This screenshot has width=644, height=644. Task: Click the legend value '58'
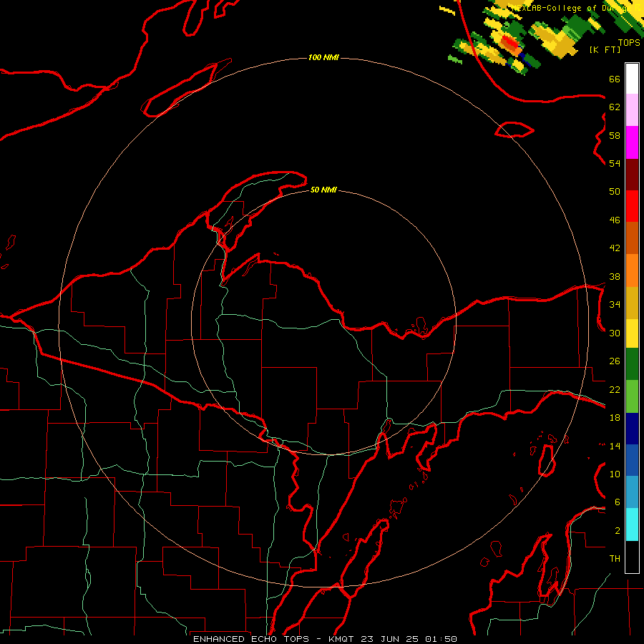coord(615,135)
